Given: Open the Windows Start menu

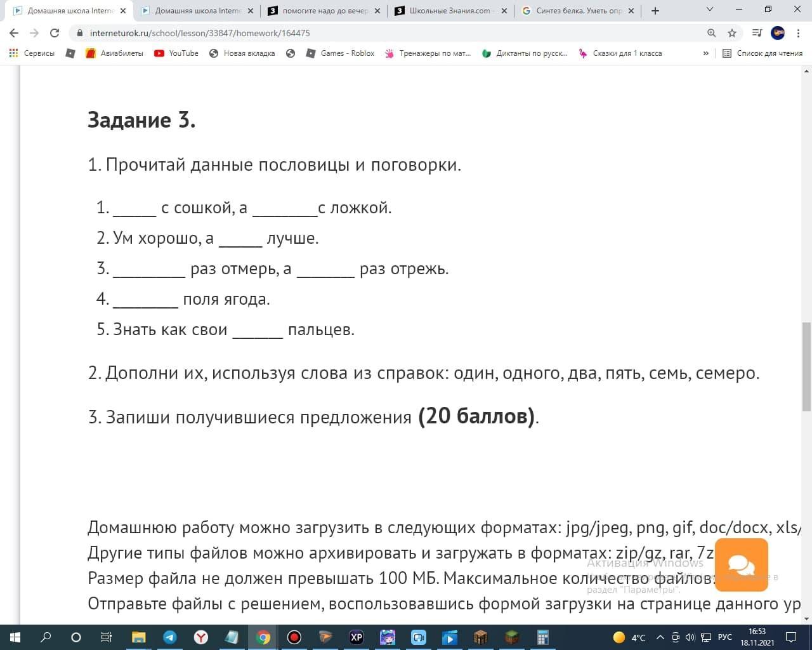Looking at the screenshot, I should [15, 637].
